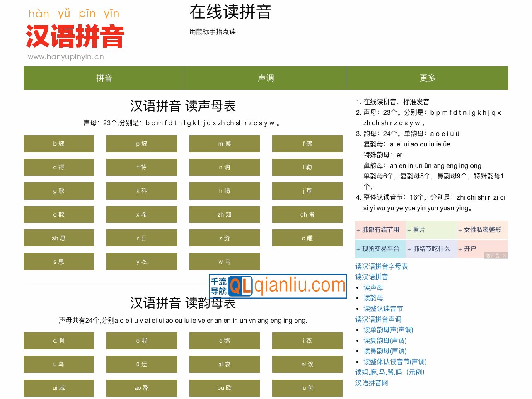This screenshot has height=399, width=532.
Task: Visit the 汉语拼音网 link
Action: [x=372, y=383]
